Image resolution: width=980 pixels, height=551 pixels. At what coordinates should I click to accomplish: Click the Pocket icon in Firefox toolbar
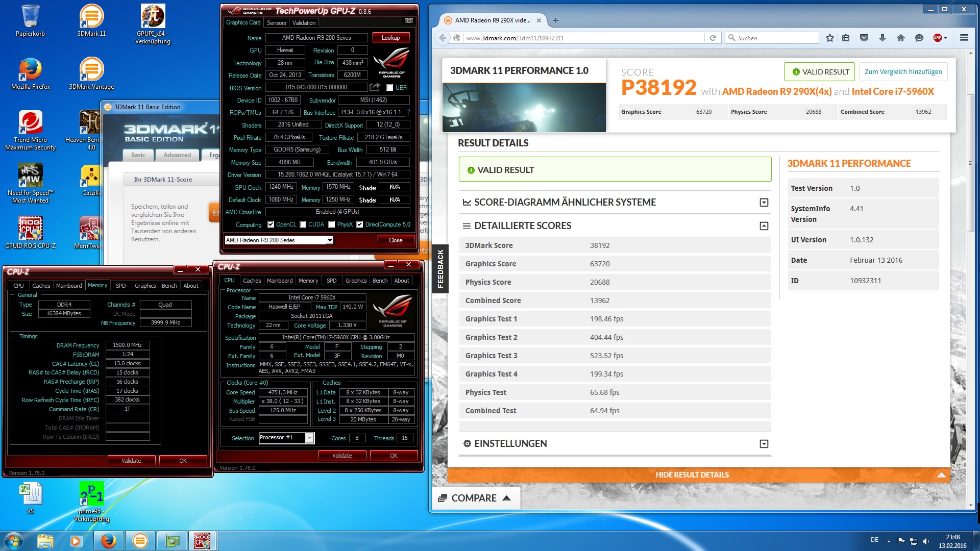(x=864, y=38)
